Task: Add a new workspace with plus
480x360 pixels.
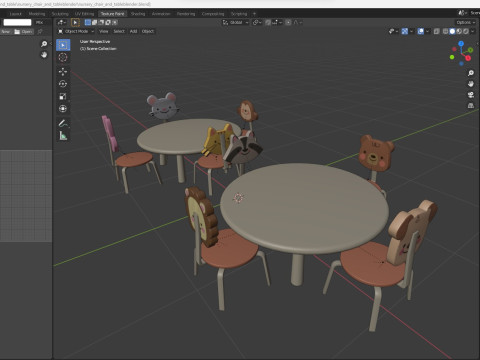Action: click(254, 14)
